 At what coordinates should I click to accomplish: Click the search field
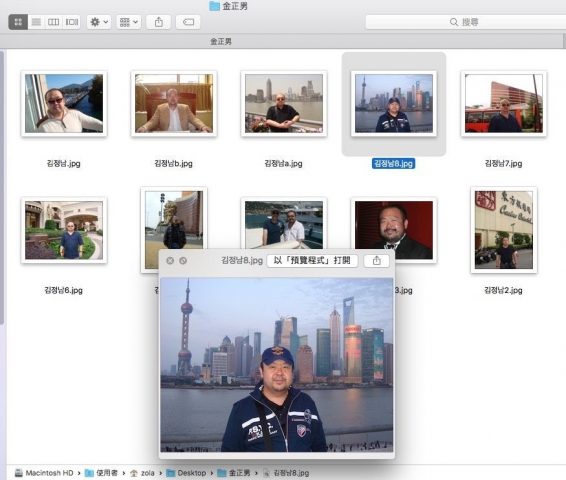click(465, 22)
